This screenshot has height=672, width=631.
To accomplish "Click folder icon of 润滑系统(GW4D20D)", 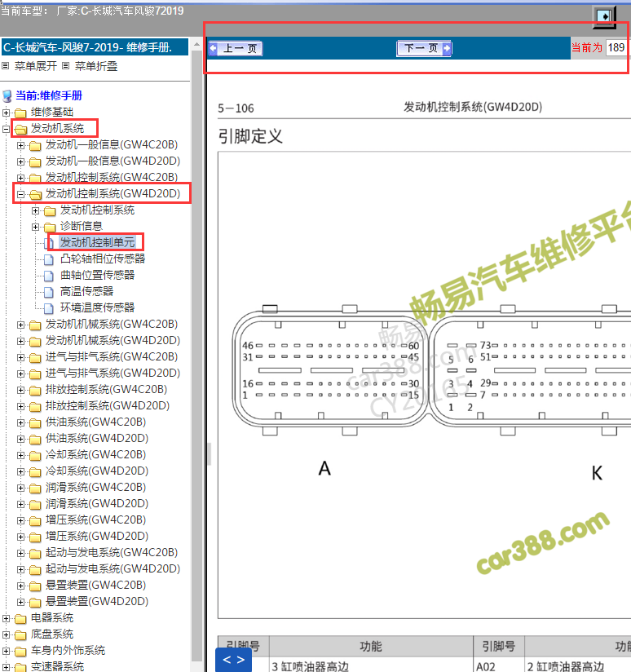I will tap(35, 505).
